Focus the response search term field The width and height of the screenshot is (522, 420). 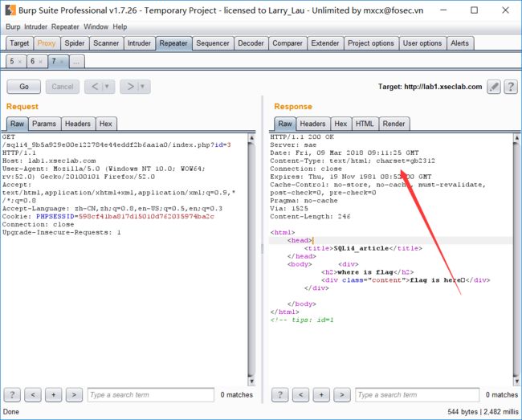(x=418, y=395)
